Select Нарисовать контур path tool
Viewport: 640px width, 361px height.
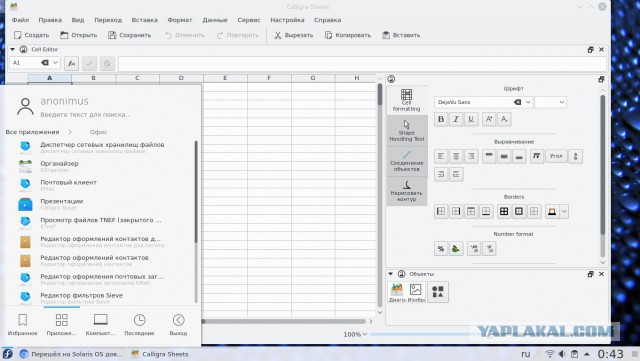point(407,191)
